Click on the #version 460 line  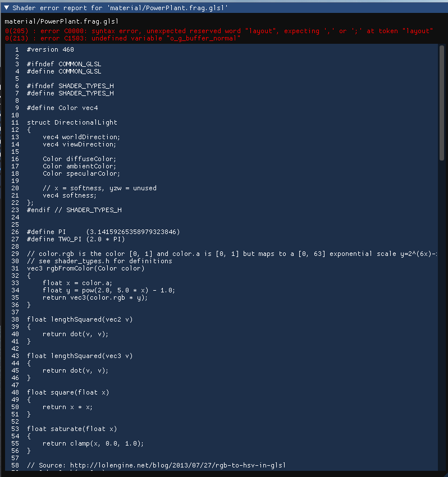(50, 49)
